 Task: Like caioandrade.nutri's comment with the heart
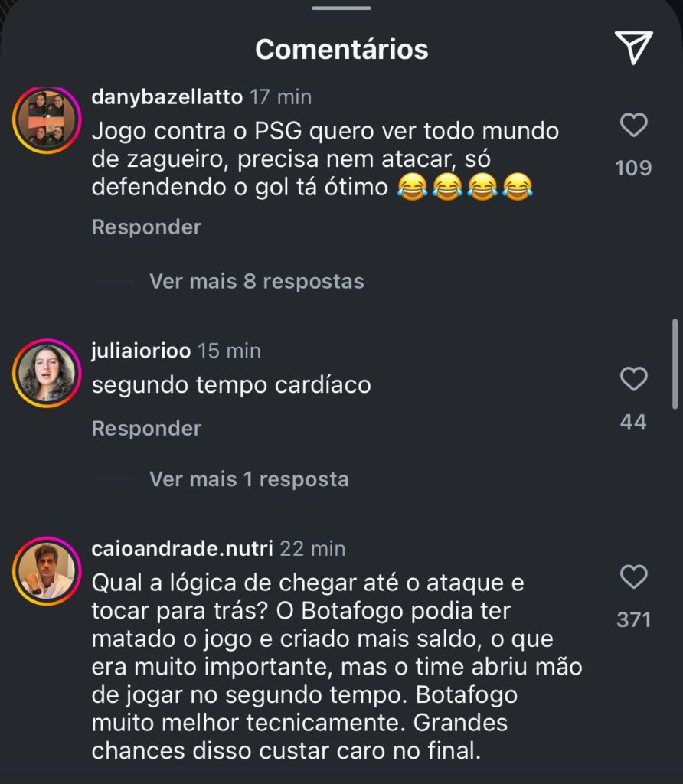click(x=633, y=577)
